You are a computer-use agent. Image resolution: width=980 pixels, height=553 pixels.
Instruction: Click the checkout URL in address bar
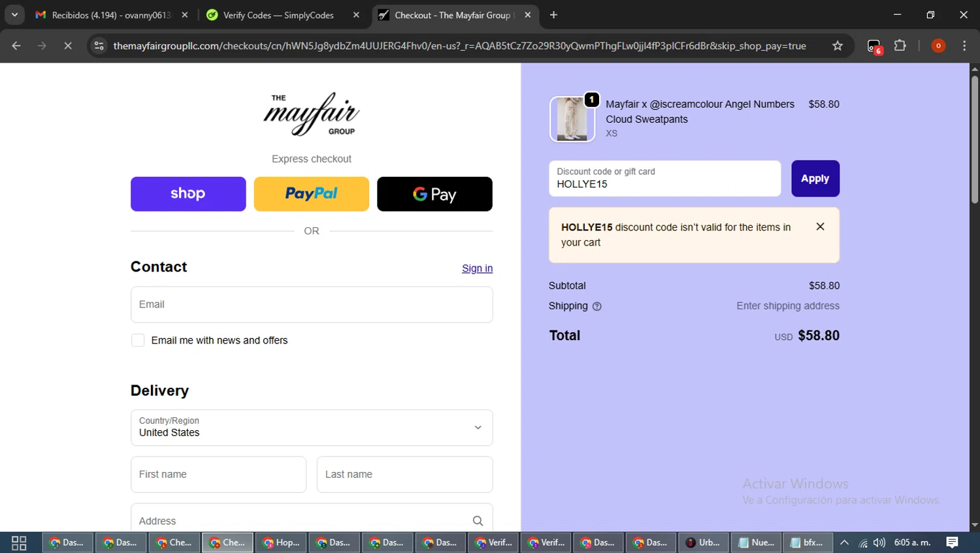tap(459, 46)
